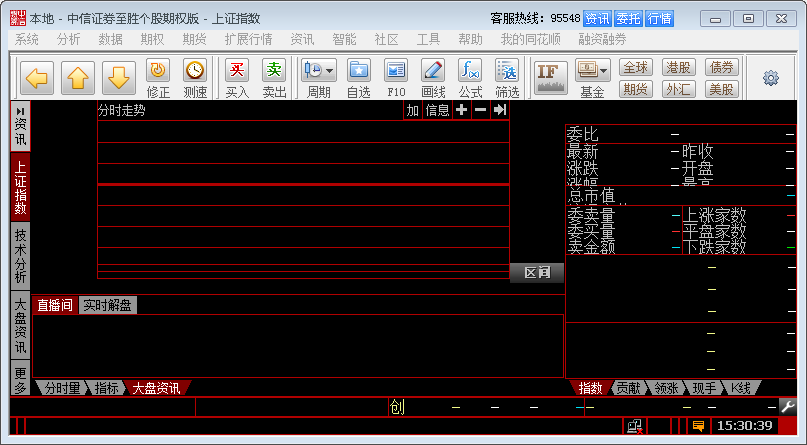Click the network status icon in status bar
Screen dimensions: 807x445
[x=634, y=426]
